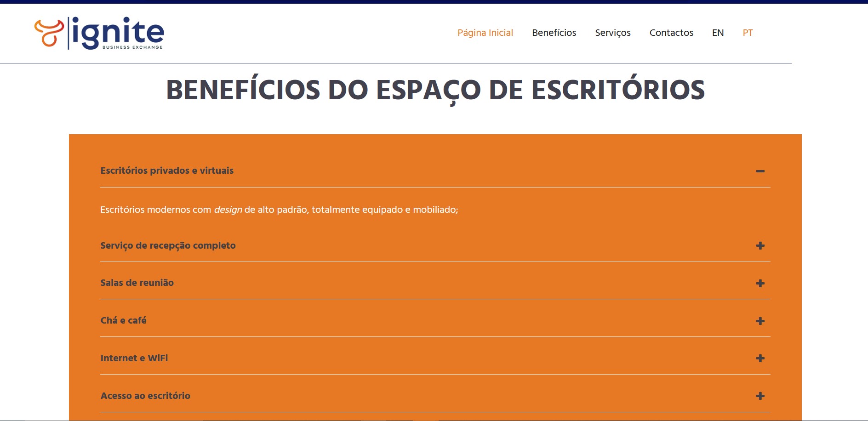The width and height of the screenshot is (868, 421).
Task: Expand the Chá e café title
Action: coord(123,320)
